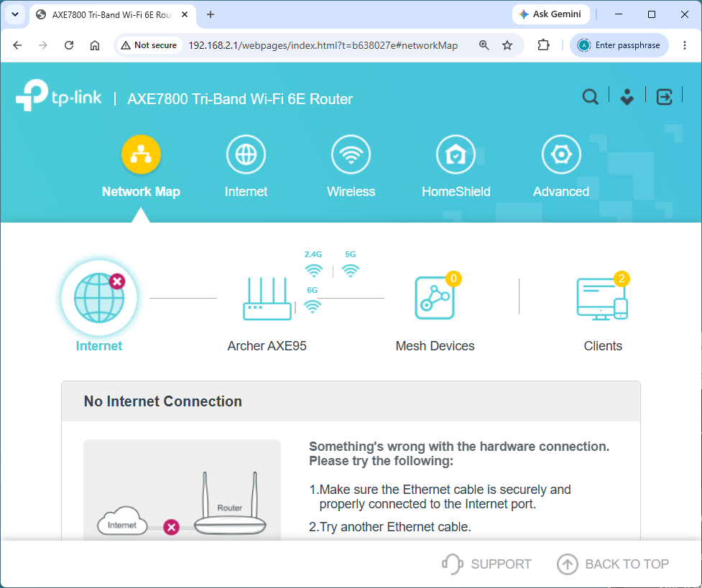Select the Clients devices icon
Screen dimensions: 702x588
tap(602, 299)
